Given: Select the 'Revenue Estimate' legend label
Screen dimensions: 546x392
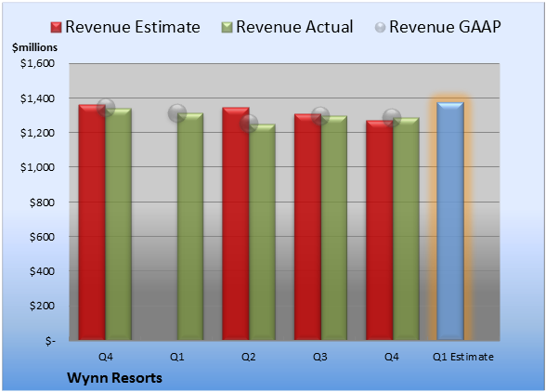Looking at the screenshot, I should coord(133,27).
